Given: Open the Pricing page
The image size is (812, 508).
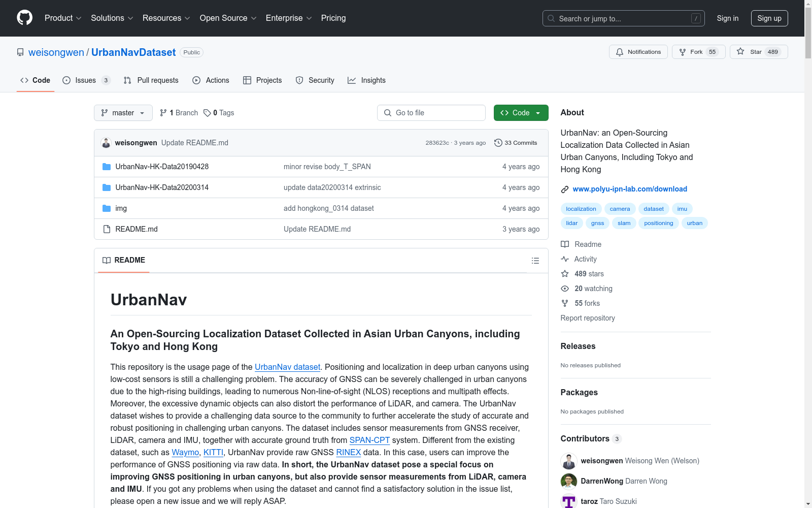Looking at the screenshot, I should click(x=333, y=18).
